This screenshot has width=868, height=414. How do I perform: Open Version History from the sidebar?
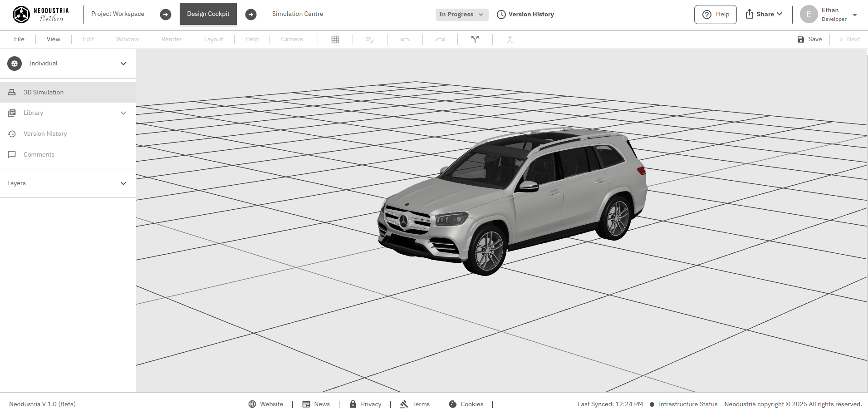click(x=44, y=133)
